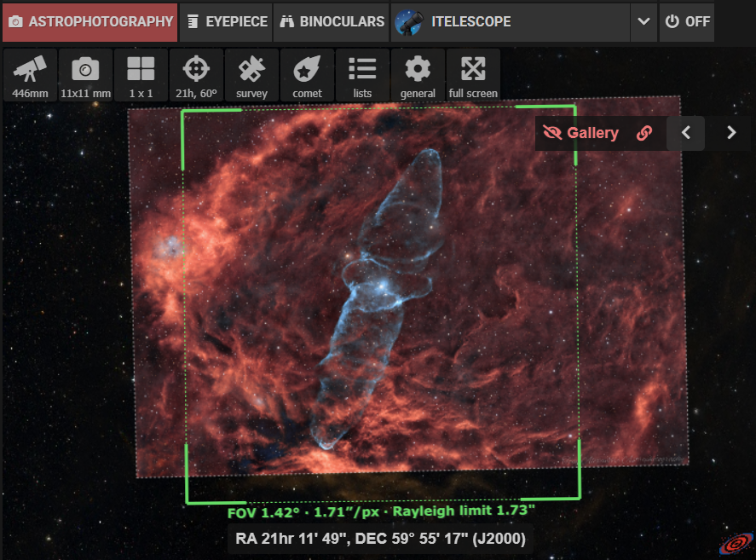This screenshot has height=560, width=756.
Task: Open the comet search tool
Action: (x=307, y=75)
